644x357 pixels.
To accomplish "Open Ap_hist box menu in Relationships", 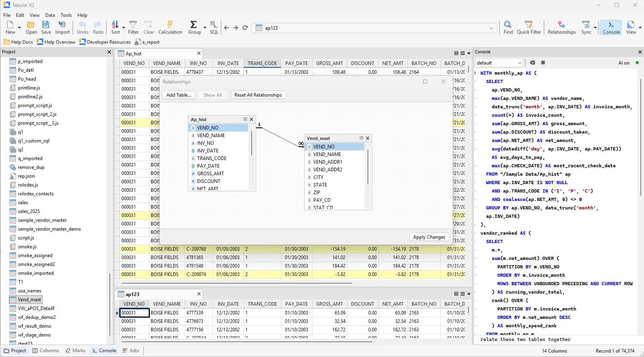I will (245, 119).
